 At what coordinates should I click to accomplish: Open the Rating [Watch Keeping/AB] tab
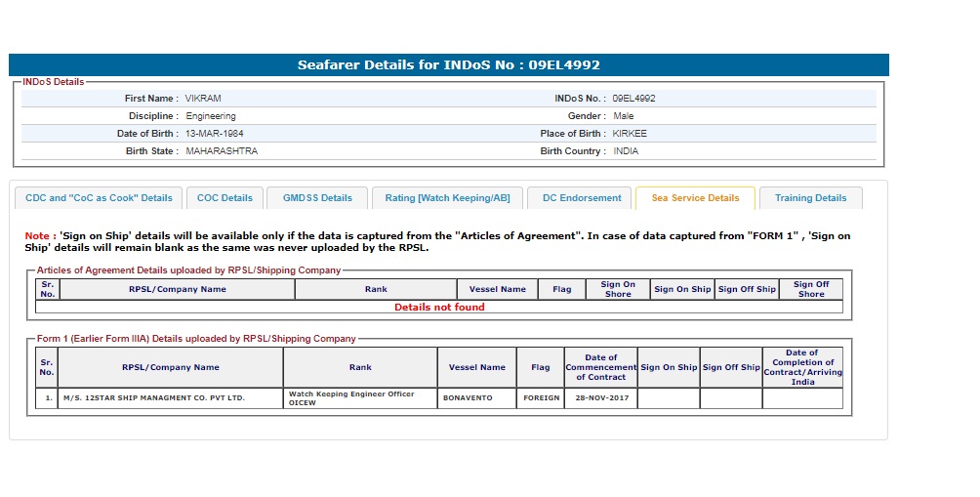click(447, 198)
